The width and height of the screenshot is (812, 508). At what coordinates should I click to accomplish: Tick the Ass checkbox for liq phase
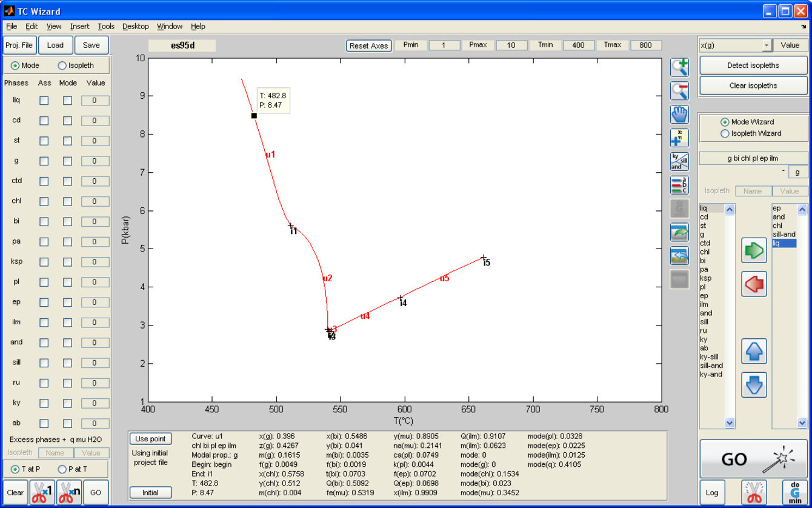[x=44, y=101]
